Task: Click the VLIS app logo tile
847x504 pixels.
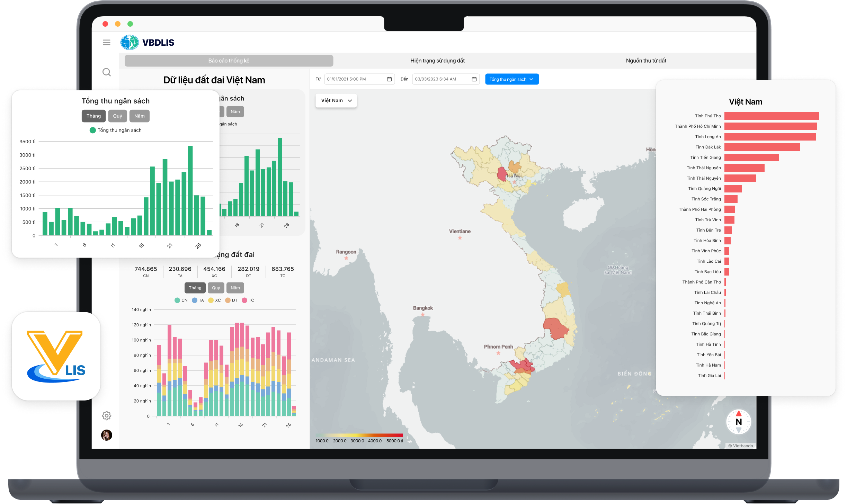Action: [56, 356]
